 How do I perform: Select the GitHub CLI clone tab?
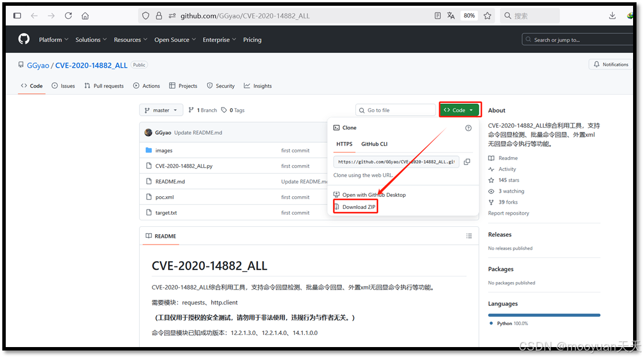pyautogui.click(x=374, y=144)
